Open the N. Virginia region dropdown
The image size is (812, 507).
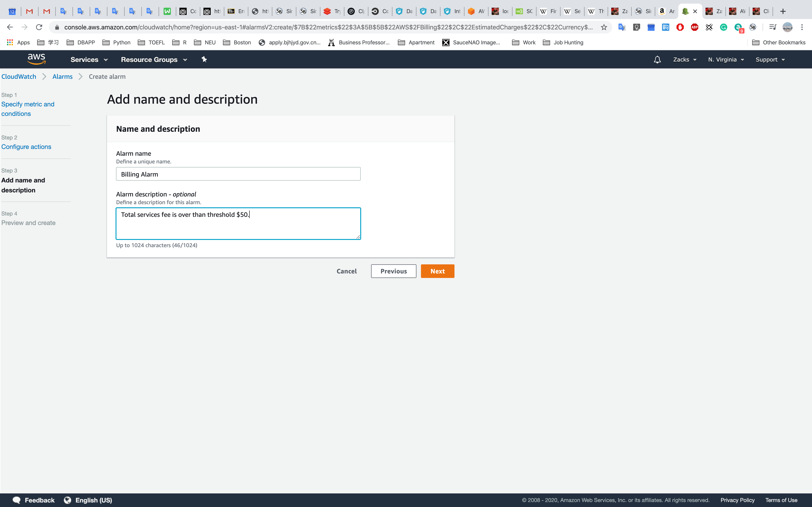pyautogui.click(x=726, y=60)
